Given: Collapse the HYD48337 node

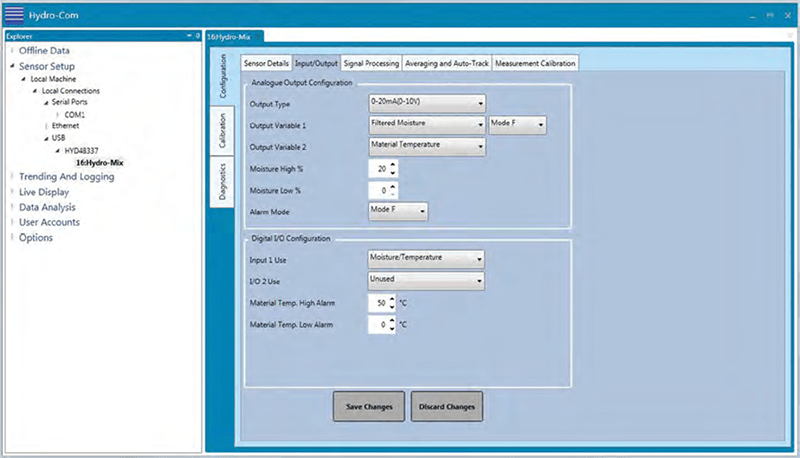Looking at the screenshot, I should click(58, 151).
